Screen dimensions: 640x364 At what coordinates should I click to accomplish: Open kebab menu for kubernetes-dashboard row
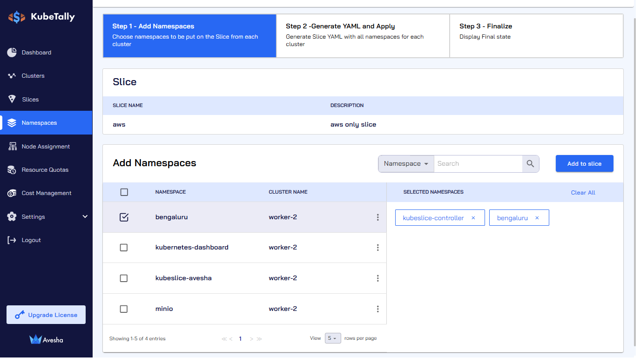(377, 248)
